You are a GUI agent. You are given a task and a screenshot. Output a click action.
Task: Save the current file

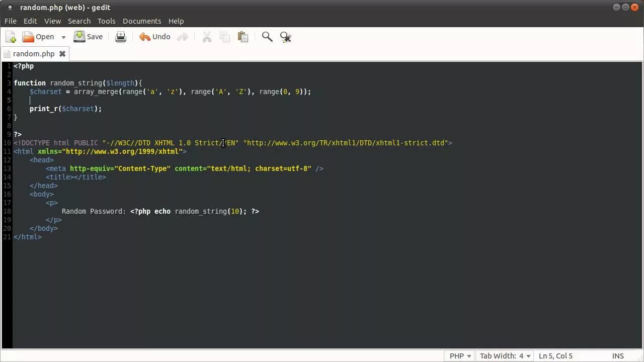[x=88, y=37]
